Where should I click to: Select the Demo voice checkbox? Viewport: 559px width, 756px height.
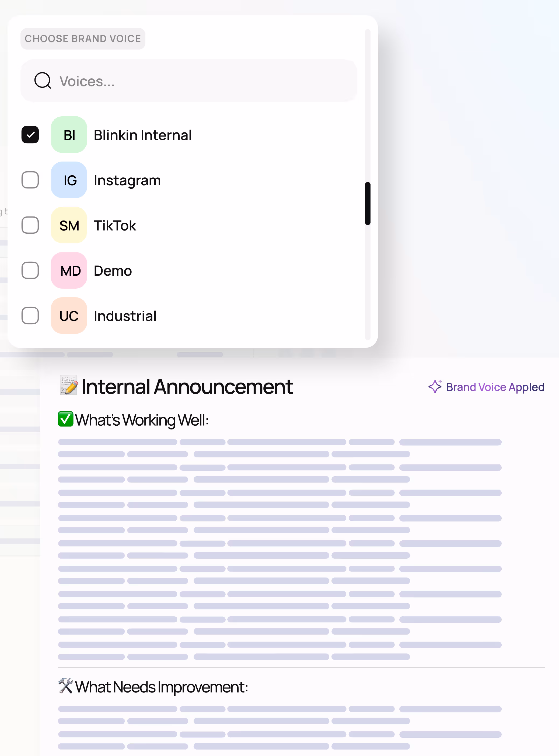click(x=30, y=271)
